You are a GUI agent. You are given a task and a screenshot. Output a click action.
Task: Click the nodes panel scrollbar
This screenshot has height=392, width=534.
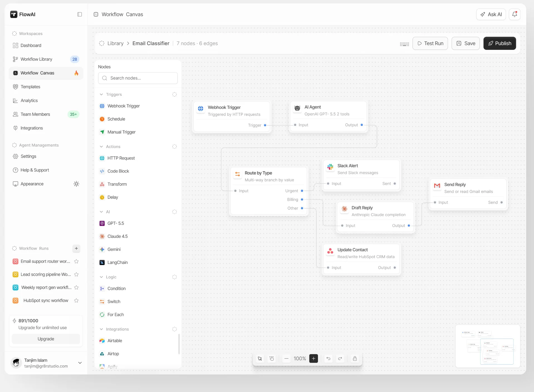179,344
